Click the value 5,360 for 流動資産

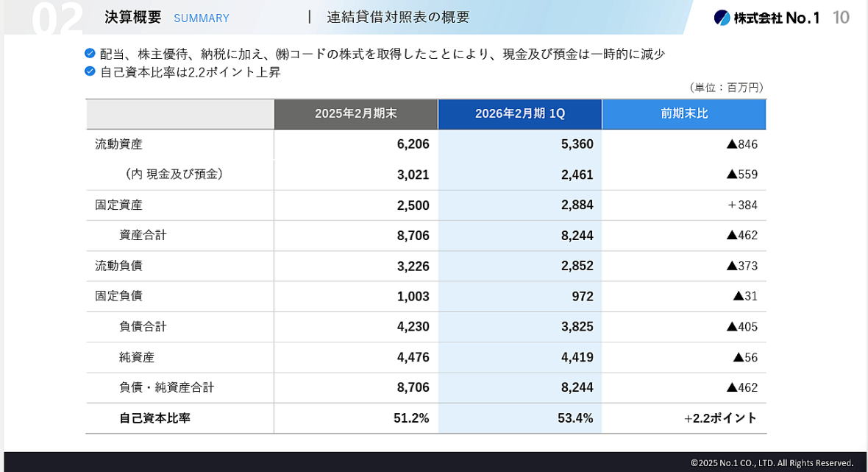(577, 144)
